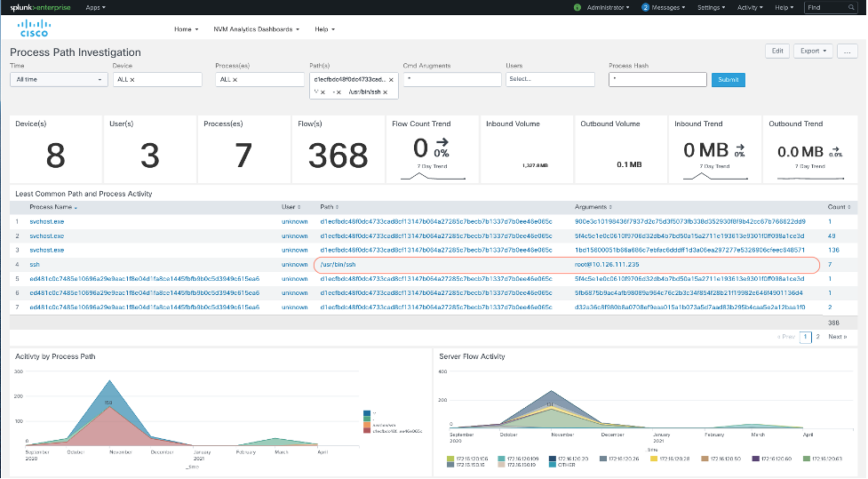This screenshot has height=479, width=868.
Task: Remove the ALL tag in Device filter
Action: (x=132, y=80)
